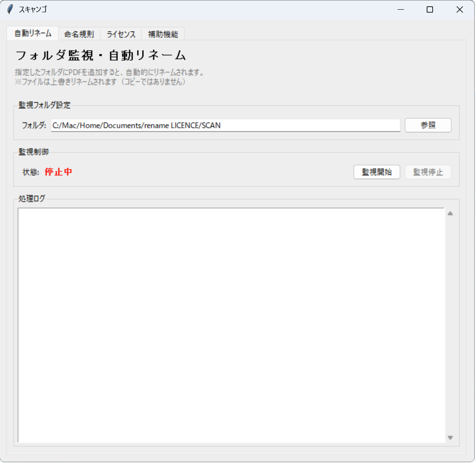Click the scroll up arrow in 処理ログ
Viewport: 476px width, 463px height.
(450, 214)
